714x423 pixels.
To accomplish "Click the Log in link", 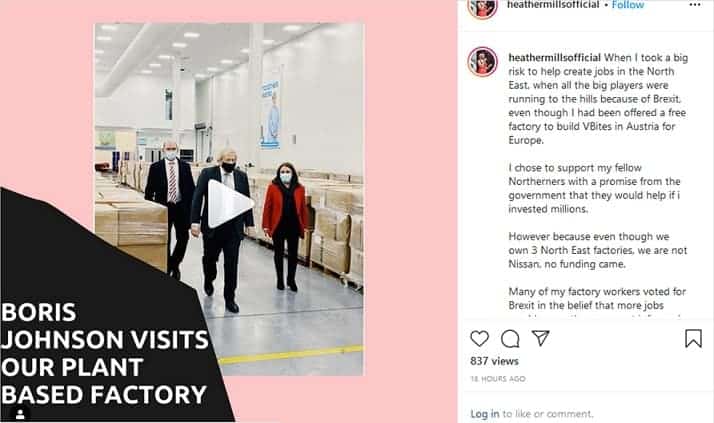I will point(484,414).
